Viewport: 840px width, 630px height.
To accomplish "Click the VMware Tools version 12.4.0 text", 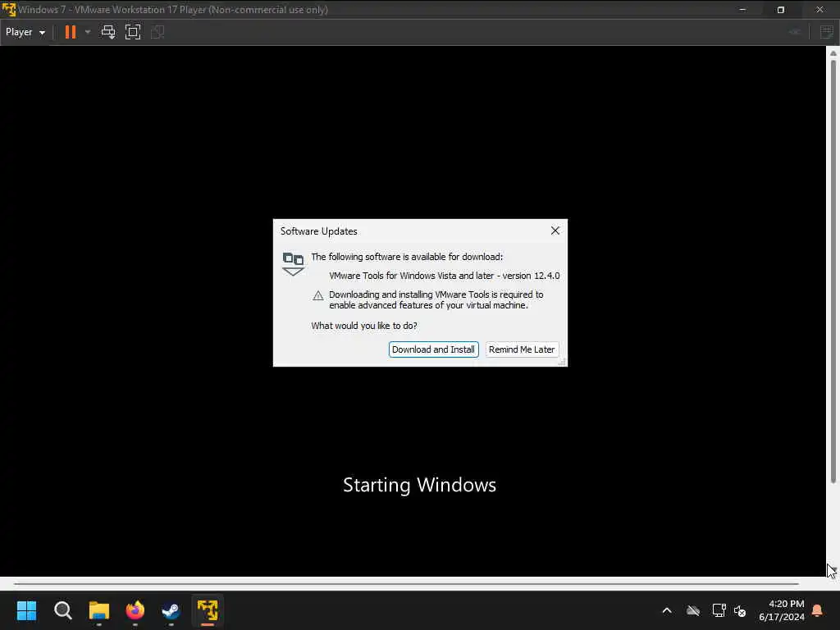I will pyautogui.click(x=444, y=276).
